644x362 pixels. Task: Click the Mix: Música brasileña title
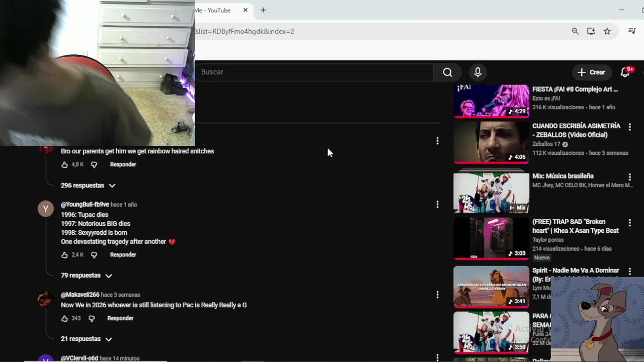pyautogui.click(x=563, y=176)
